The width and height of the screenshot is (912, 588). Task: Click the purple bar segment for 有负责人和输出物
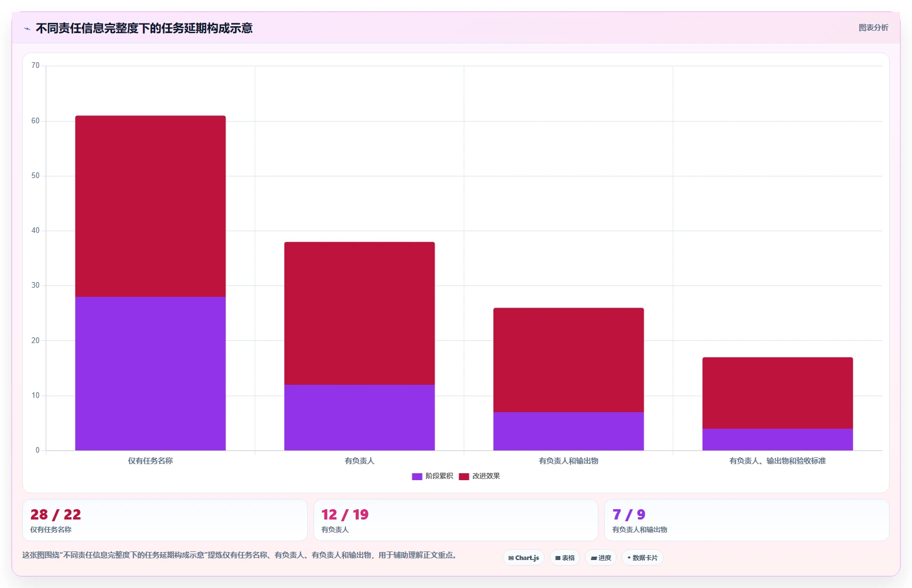[568, 431]
